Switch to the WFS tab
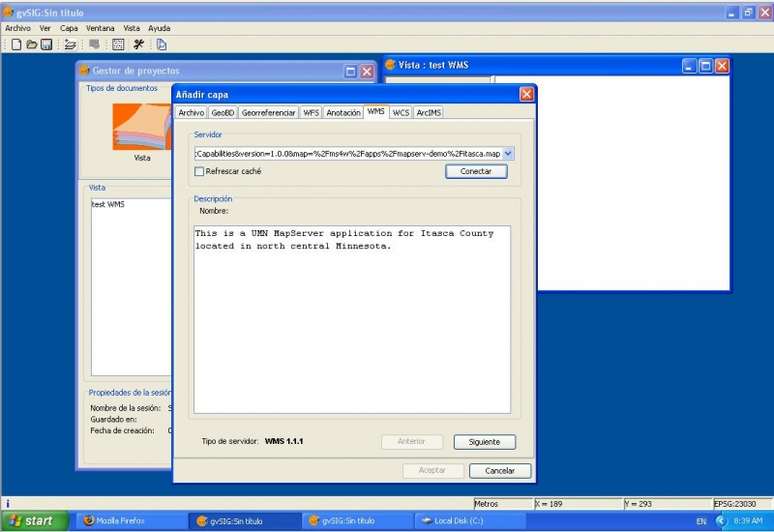 tap(311, 112)
